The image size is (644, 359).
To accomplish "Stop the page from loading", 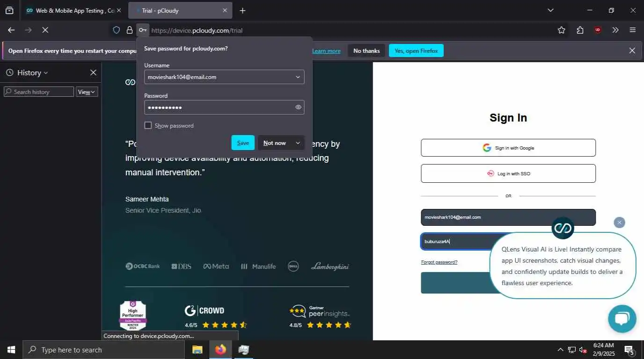I will coord(45,30).
